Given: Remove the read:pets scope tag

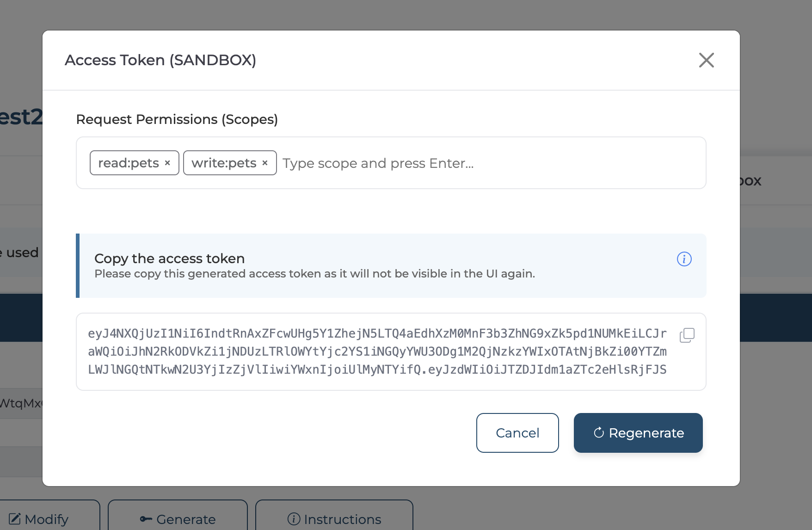Looking at the screenshot, I should [167, 163].
